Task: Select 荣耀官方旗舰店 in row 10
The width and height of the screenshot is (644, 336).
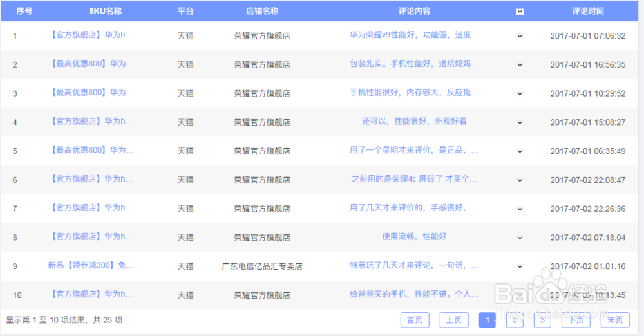Action: click(x=262, y=295)
